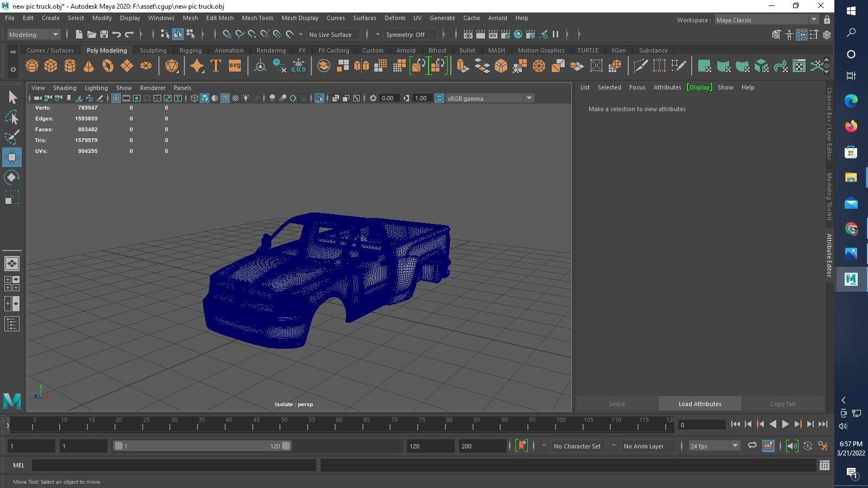Image resolution: width=868 pixels, height=488 pixels.
Task: Open the Script Editor icon
Action: pyautogui.click(x=824, y=465)
